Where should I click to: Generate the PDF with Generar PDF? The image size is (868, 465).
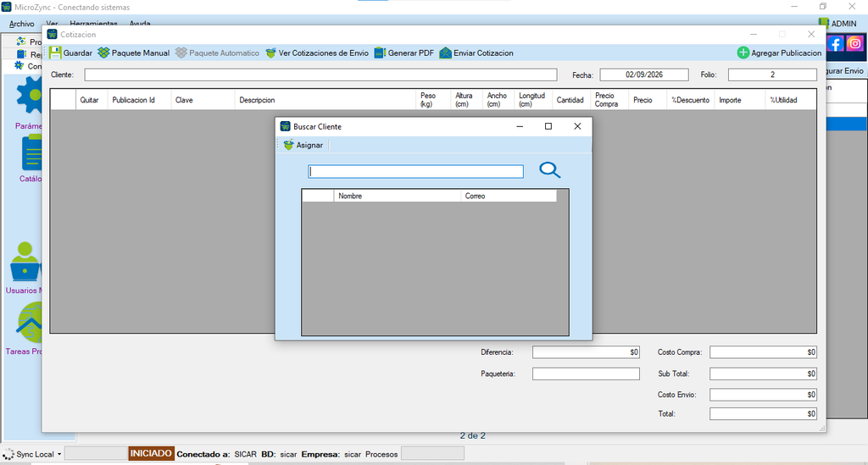[x=403, y=53]
